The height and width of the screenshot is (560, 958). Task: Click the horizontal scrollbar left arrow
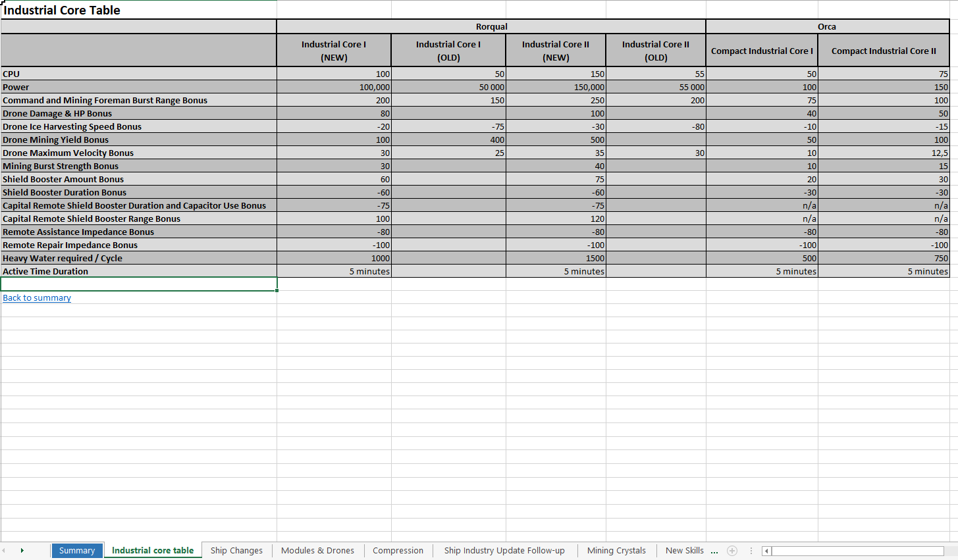(x=766, y=551)
